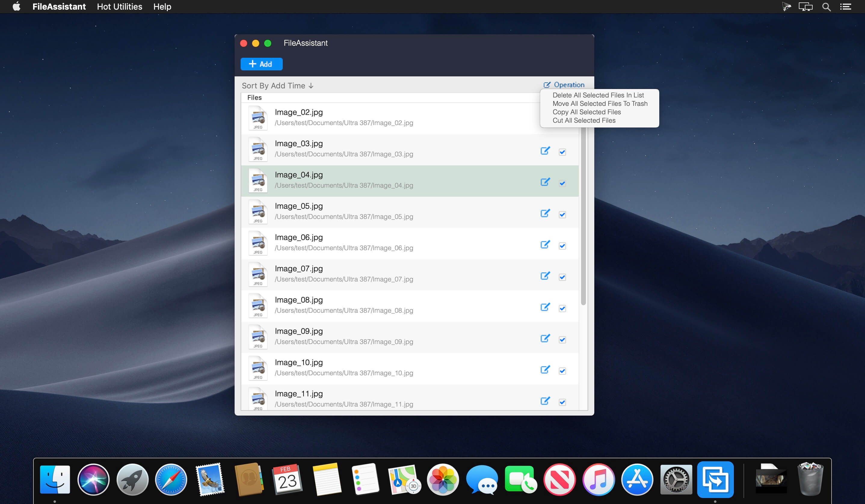Viewport: 865px width, 504px height.
Task: Open Spotlight search in menu bar
Action: [x=826, y=7]
